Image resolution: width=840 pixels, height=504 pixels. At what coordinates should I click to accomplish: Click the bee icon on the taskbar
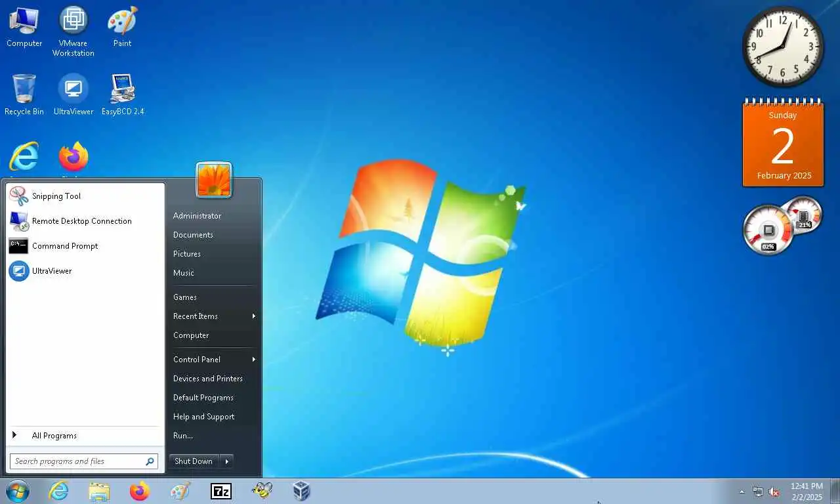[262, 491]
